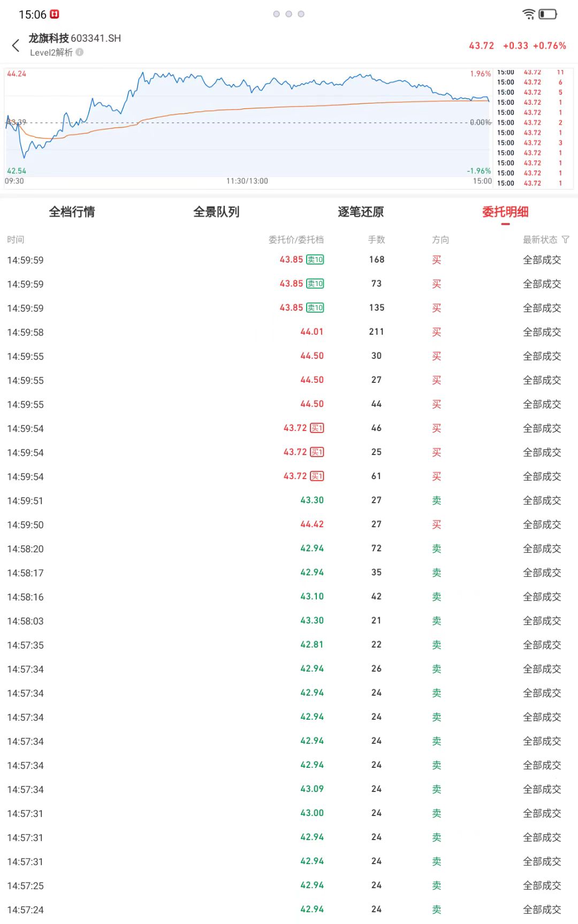Screen dimensions: 578x924
Task: Click 买 direction in the 211 手 row
Action: pos(437,332)
